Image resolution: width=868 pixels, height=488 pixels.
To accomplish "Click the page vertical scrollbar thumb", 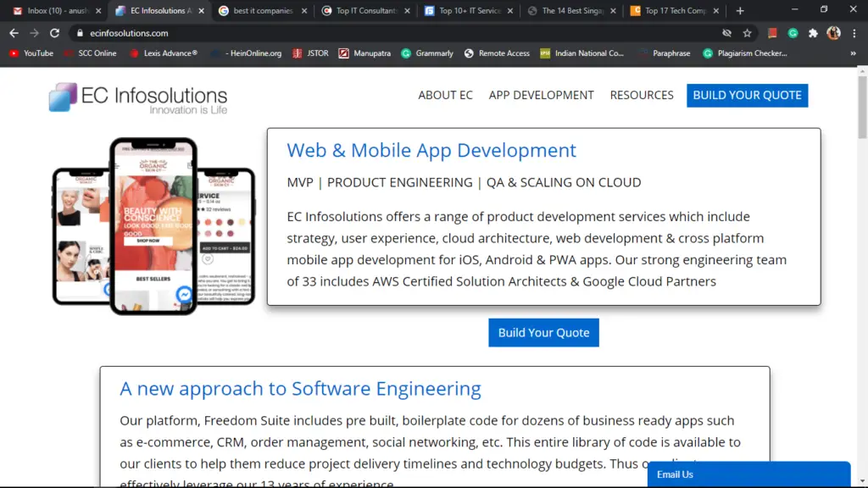I will click(862, 108).
